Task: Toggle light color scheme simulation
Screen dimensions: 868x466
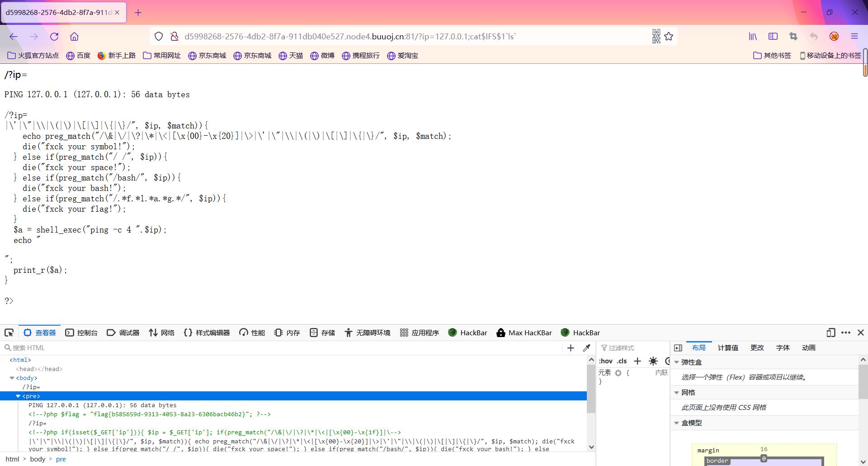Action: 653,361
